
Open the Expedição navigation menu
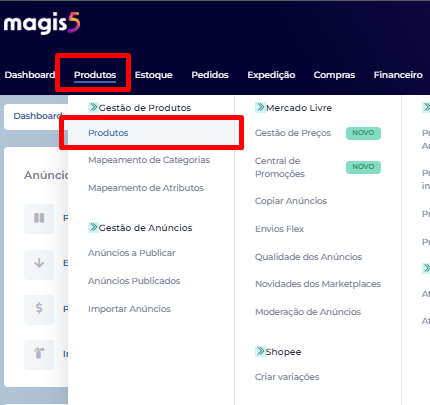pyautogui.click(x=271, y=75)
